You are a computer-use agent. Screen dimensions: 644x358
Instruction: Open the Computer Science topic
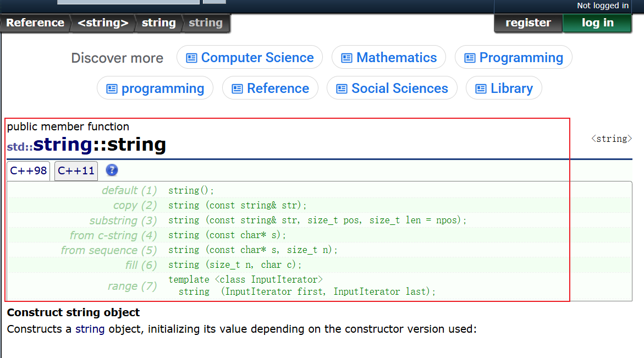(x=250, y=58)
